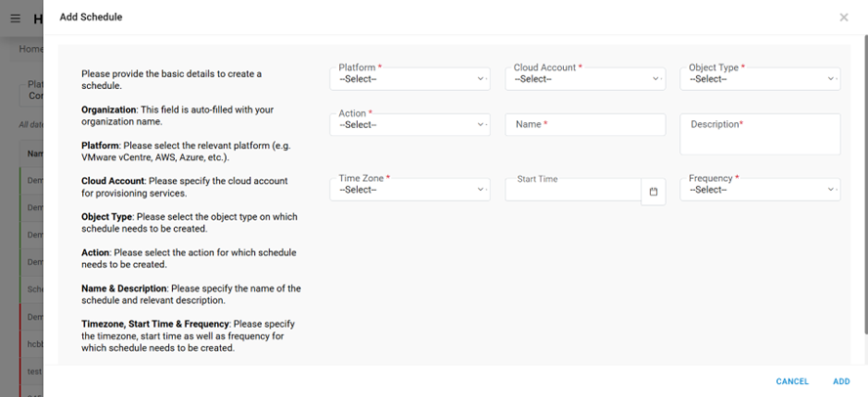Screen dimensions: 868x397
Task: Open the Start Time calendar picker
Action: click(x=653, y=192)
